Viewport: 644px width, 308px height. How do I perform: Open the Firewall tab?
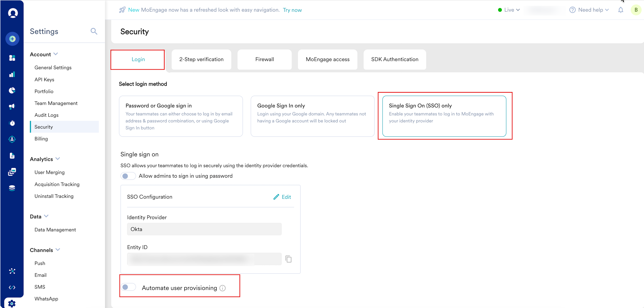click(x=265, y=59)
